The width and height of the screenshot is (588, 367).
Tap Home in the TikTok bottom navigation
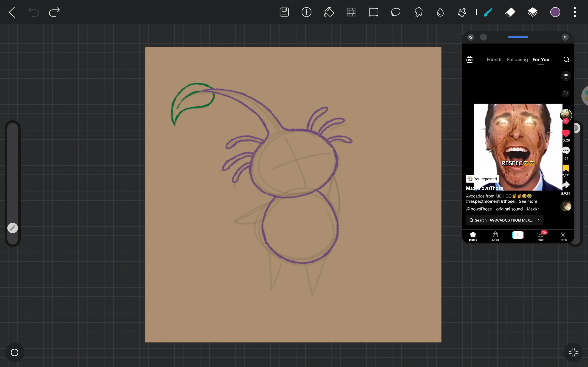pos(473,236)
